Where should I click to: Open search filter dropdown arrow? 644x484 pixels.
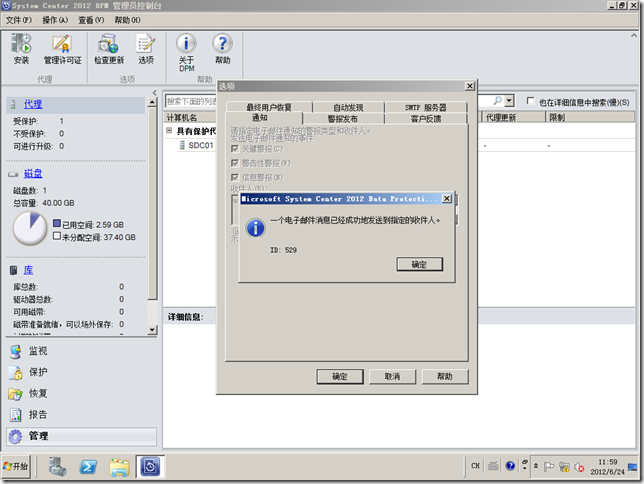click(x=509, y=101)
